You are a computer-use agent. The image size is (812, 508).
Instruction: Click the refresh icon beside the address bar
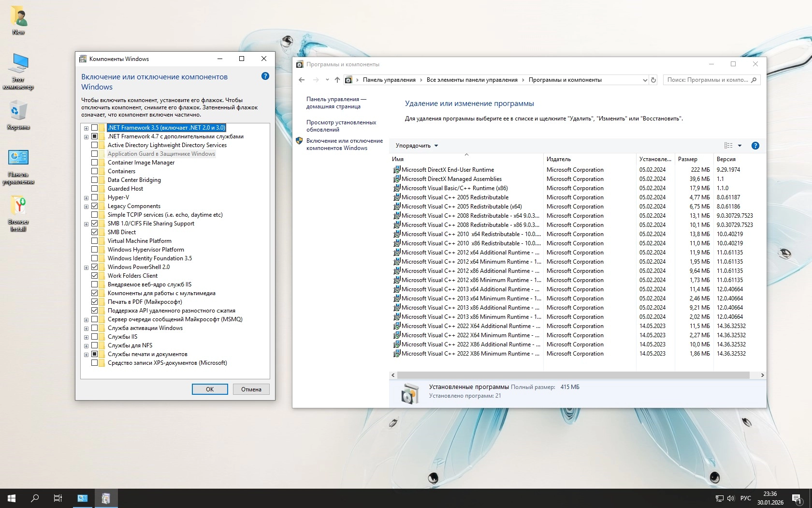653,80
